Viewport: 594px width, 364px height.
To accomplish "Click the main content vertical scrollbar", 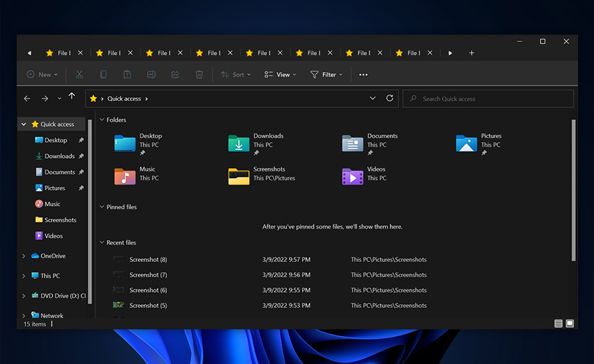I will (x=573, y=190).
